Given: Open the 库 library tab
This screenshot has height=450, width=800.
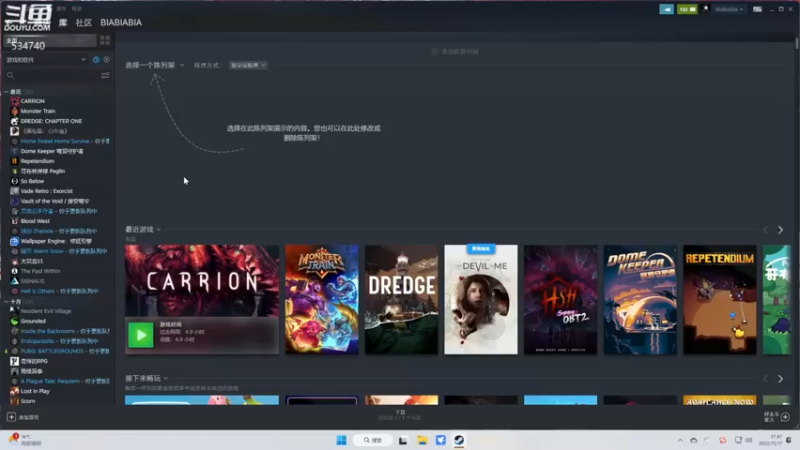Looking at the screenshot, I should pos(63,22).
